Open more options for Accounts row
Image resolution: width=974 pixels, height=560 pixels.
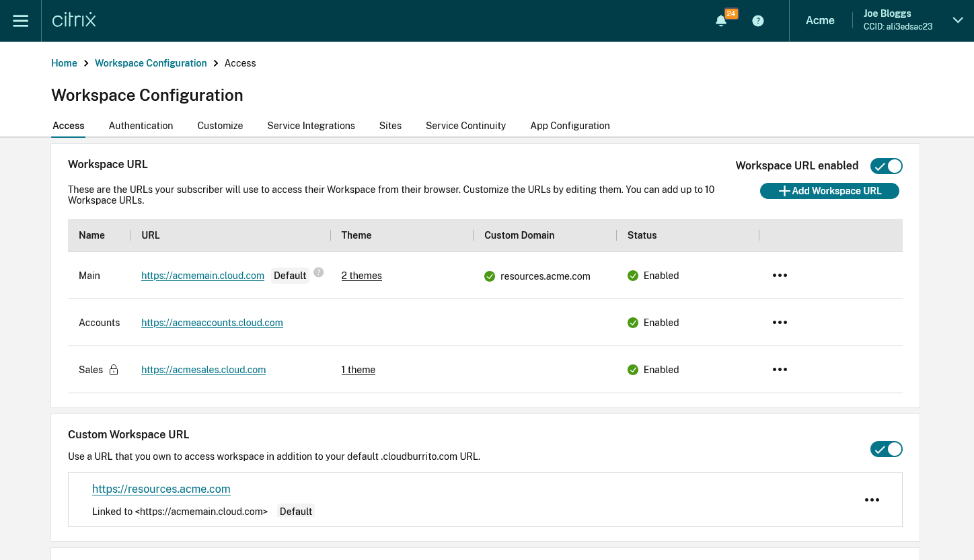pyautogui.click(x=780, y=323)
